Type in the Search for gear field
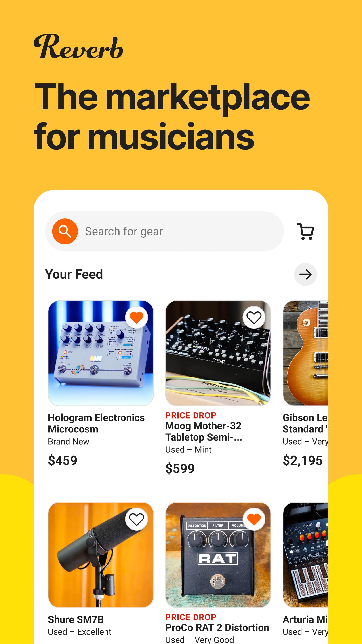 (x=180, y=231)
